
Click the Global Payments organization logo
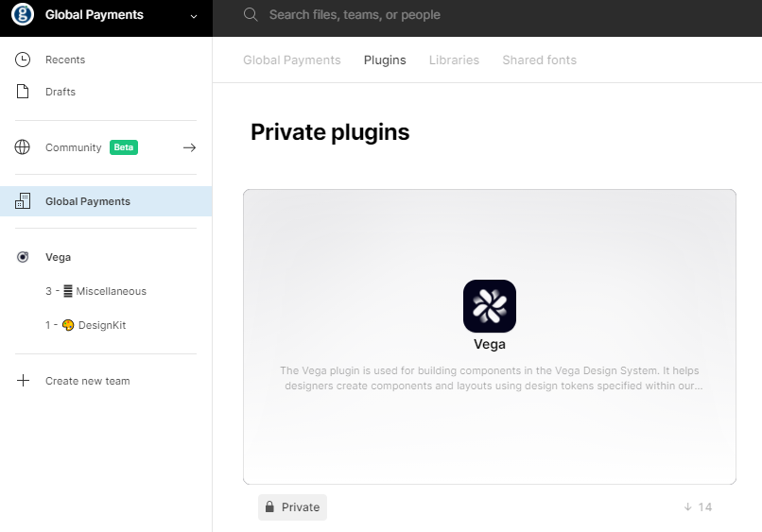(23, 14)
